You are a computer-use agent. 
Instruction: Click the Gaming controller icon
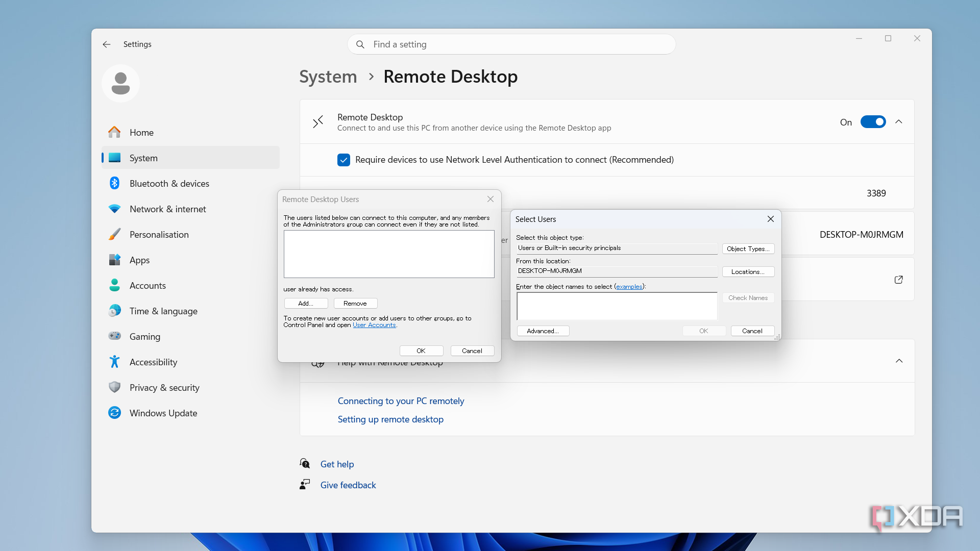point(114,336)
